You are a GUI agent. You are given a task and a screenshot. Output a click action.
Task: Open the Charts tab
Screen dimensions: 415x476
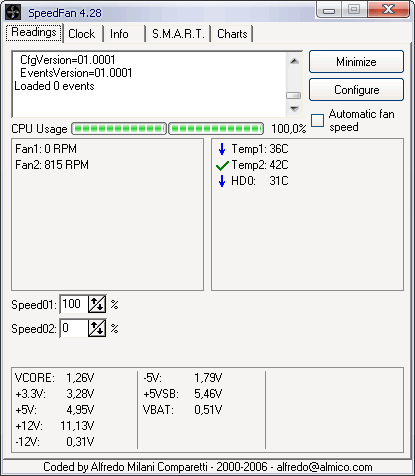pyautogui.click(x=232, y=34)
